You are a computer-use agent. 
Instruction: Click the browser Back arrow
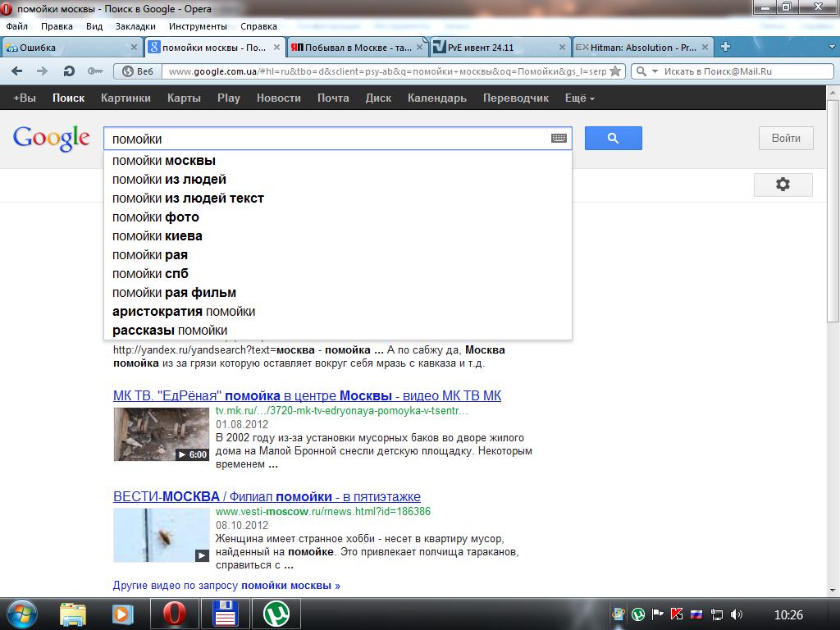[16, 71]
